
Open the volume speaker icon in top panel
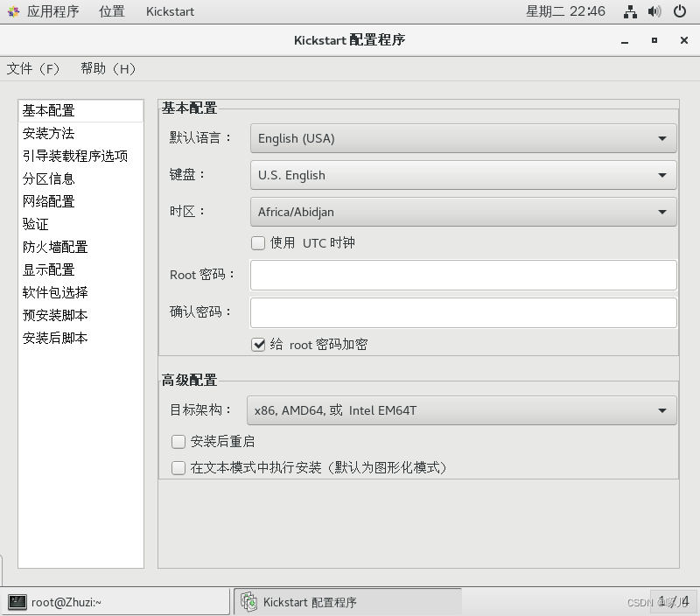point(654,11)
